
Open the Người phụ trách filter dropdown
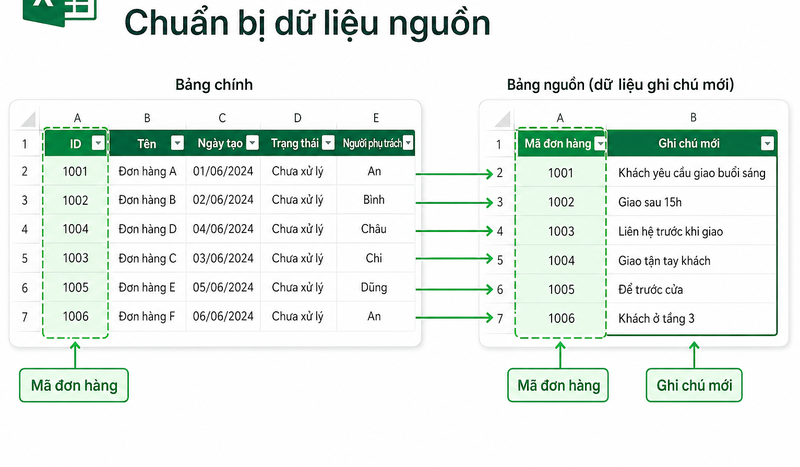tap(408, 143)
